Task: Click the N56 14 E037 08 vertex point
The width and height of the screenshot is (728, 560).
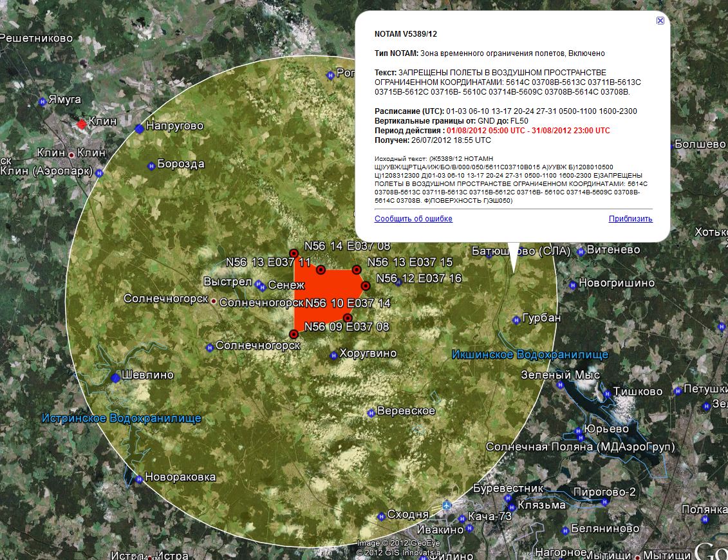Action: pos(294,253)
